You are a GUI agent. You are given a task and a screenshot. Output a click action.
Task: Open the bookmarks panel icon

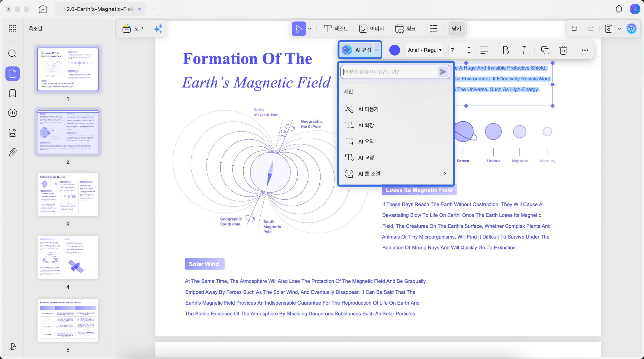pyautogui.click(x=12, y=93)
